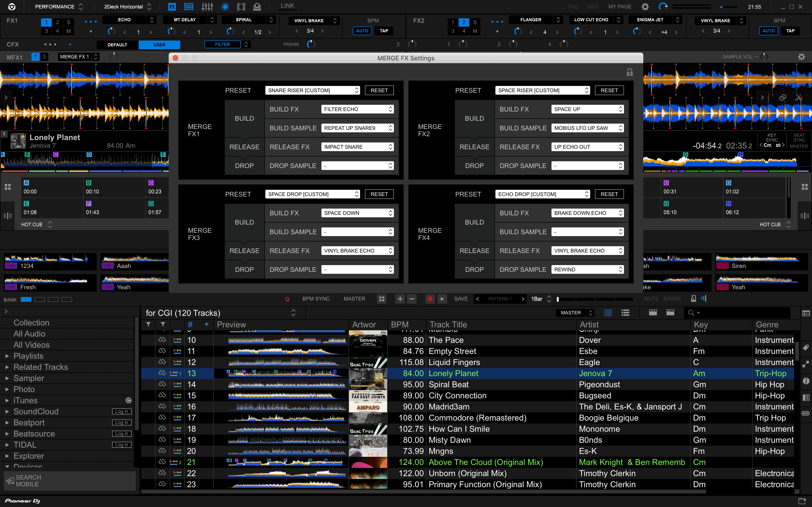Show the mixer panel icon

point(207,6)
